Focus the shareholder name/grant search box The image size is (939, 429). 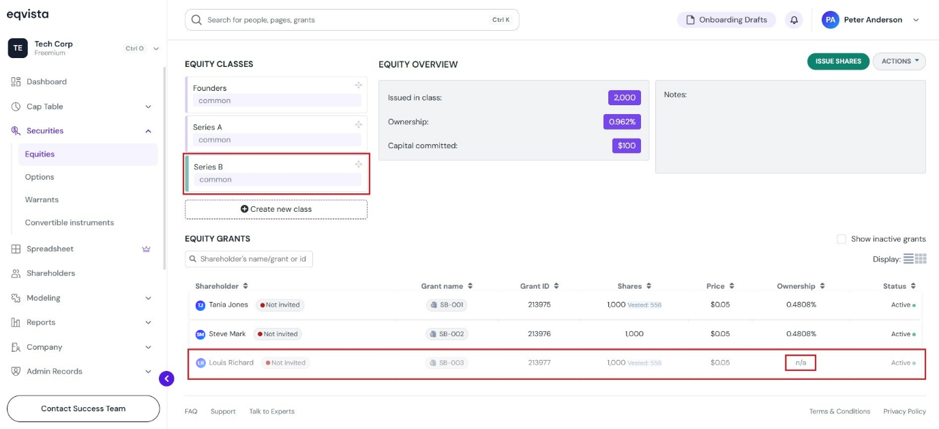[249, 259]
